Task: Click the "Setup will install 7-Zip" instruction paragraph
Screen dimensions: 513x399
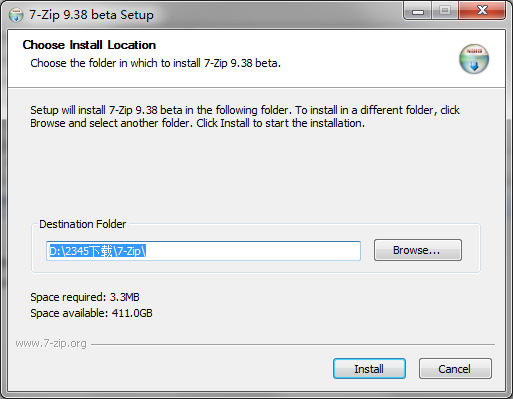Action: (x=245, y=117)
